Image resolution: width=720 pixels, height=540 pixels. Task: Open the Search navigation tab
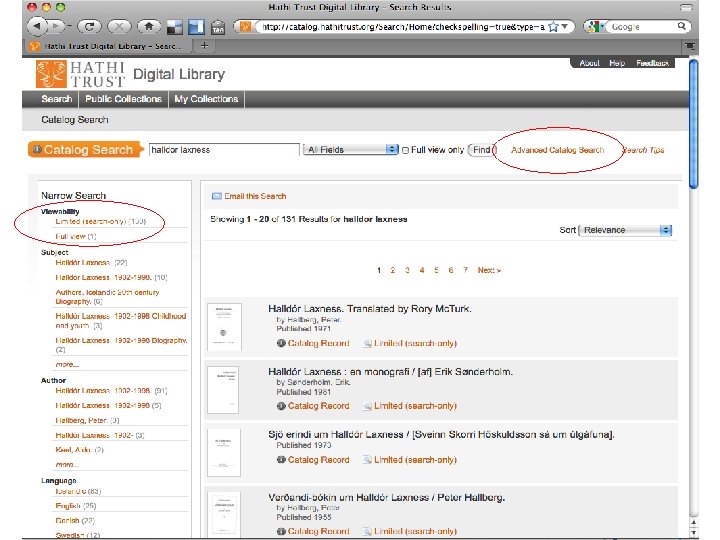tap(56, 99)
